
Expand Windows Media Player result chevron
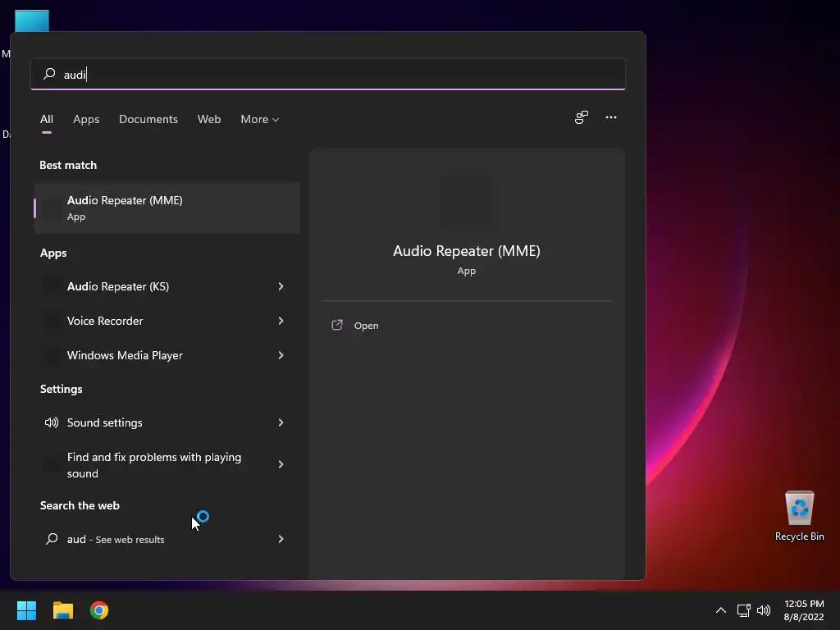coord(281,355)
